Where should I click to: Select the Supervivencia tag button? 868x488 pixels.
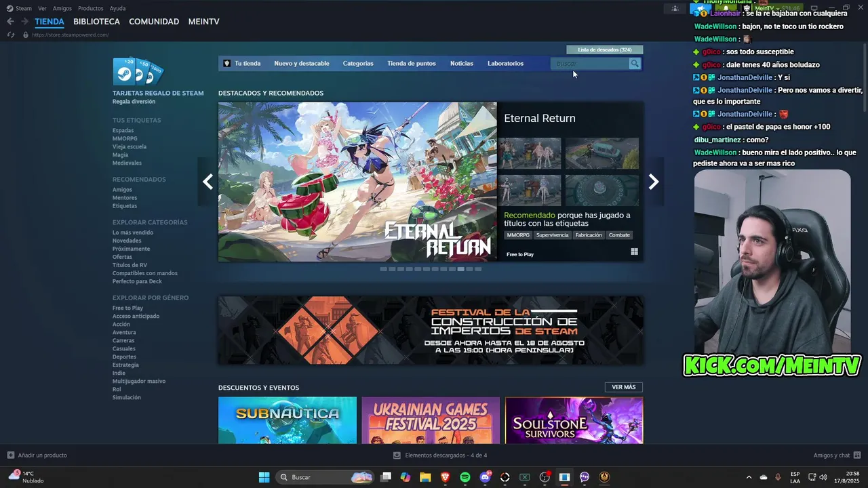point(552,235)
